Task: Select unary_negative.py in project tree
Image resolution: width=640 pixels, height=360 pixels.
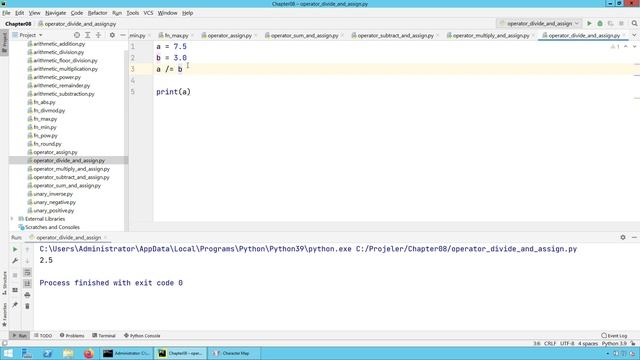Action: 54,202
